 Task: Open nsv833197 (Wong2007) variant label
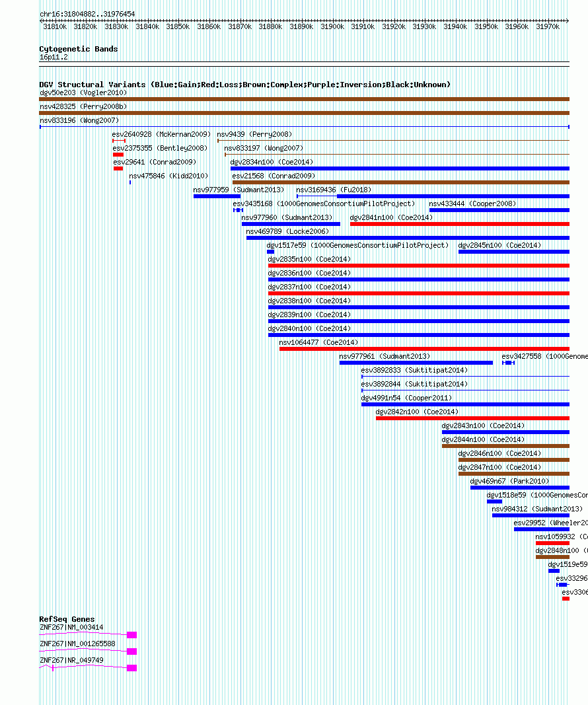click(264, 148)
